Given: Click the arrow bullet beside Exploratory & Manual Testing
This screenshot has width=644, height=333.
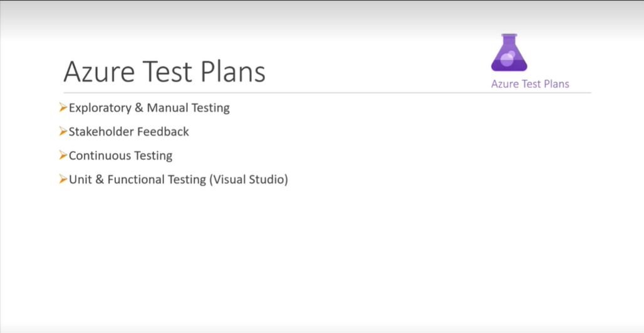Looking at the screenshot, I should (x=63, y=108).
